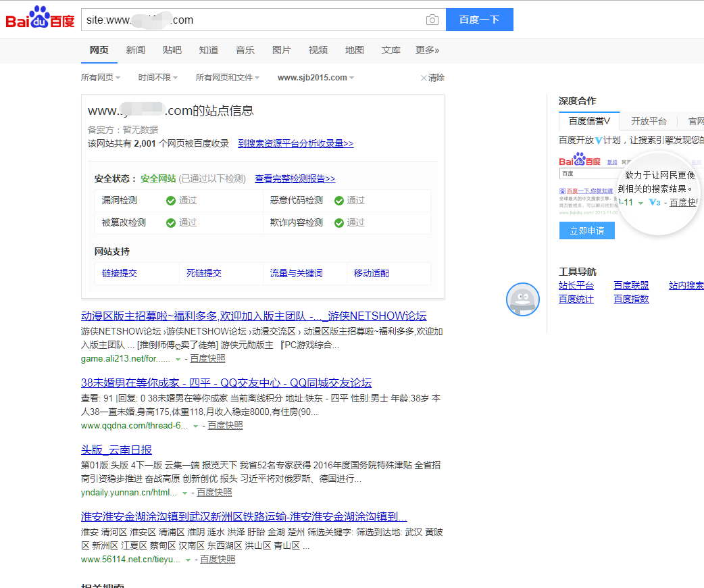Click the www.56114.net.cn/tieyu... green URL
The width and height of the screenshot is (704, 588).
[130, 559]
